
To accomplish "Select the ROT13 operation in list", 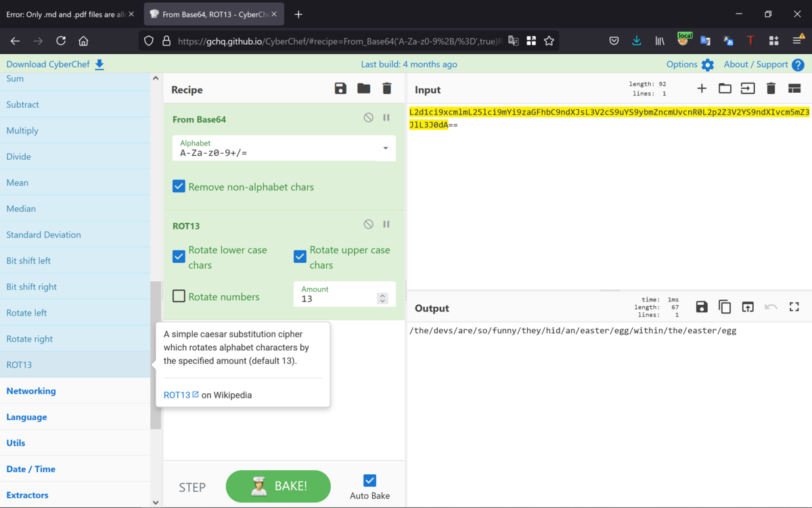I will (75, 364).
